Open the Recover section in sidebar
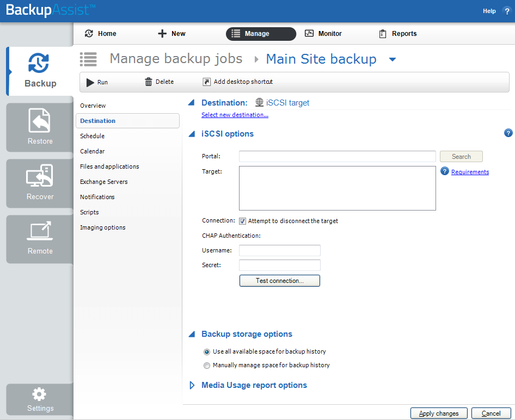Viewport: 515px width, 420px height. [40, 183]
